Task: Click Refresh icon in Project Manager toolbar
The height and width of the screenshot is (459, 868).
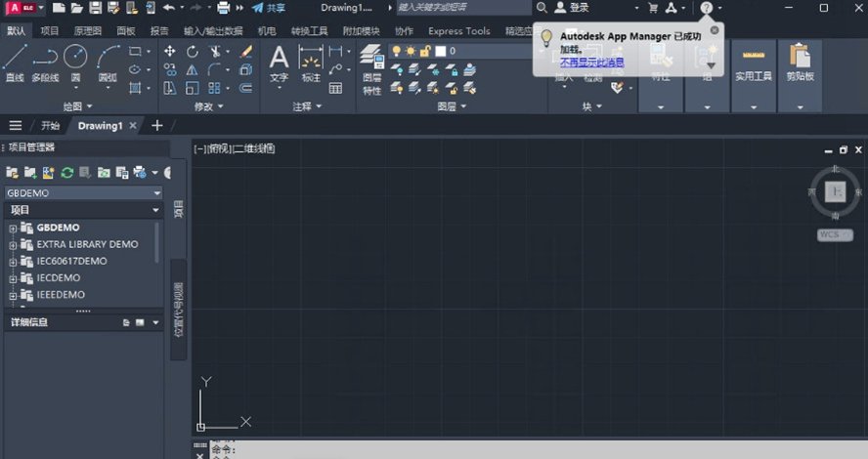Action: click(x=67, y=173)
